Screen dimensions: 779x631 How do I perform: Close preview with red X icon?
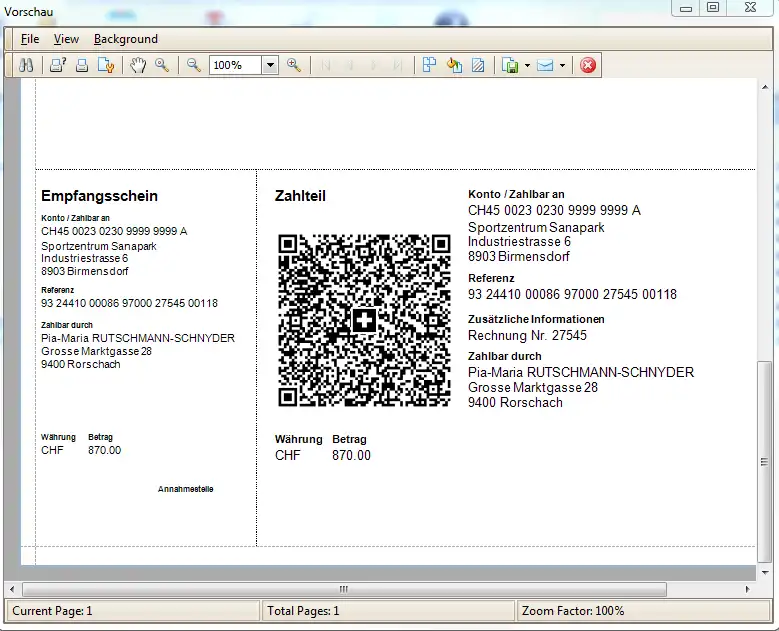click(588, 65)
